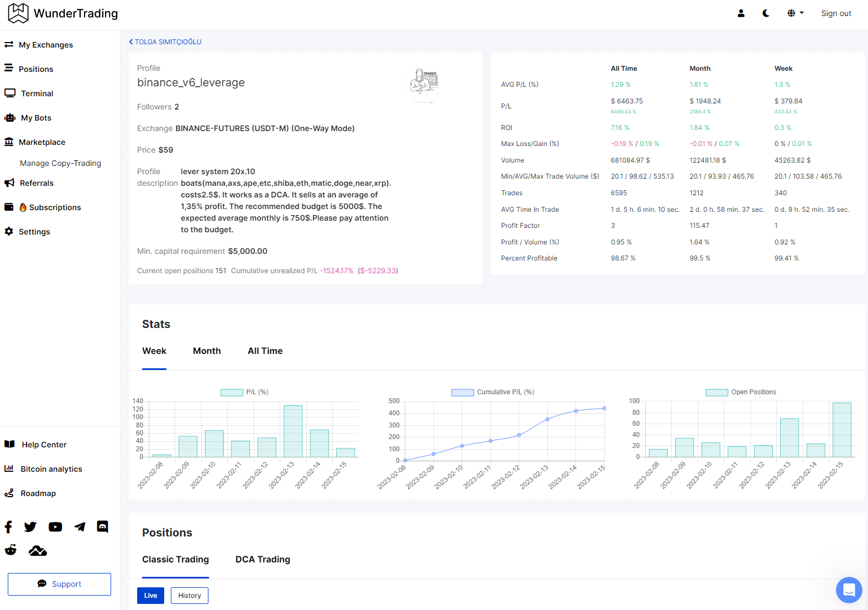Open Manage Copy-Trading submenu item
The height and width of the screenshot is (610, 868).
pos(60,163)
